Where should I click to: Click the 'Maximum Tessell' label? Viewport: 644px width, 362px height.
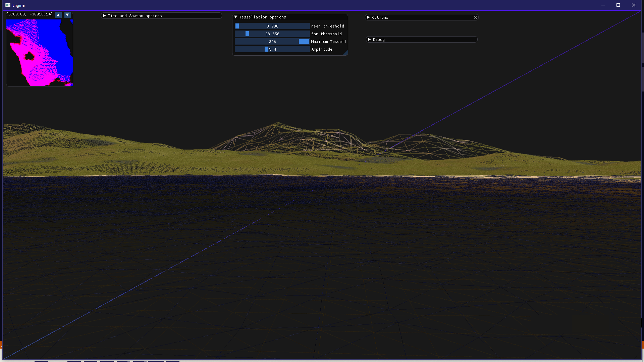tap(328, 42)
